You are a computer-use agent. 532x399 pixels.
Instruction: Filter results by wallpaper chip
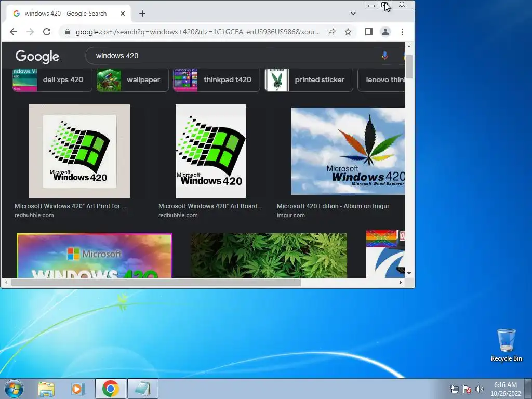[132, 79]
